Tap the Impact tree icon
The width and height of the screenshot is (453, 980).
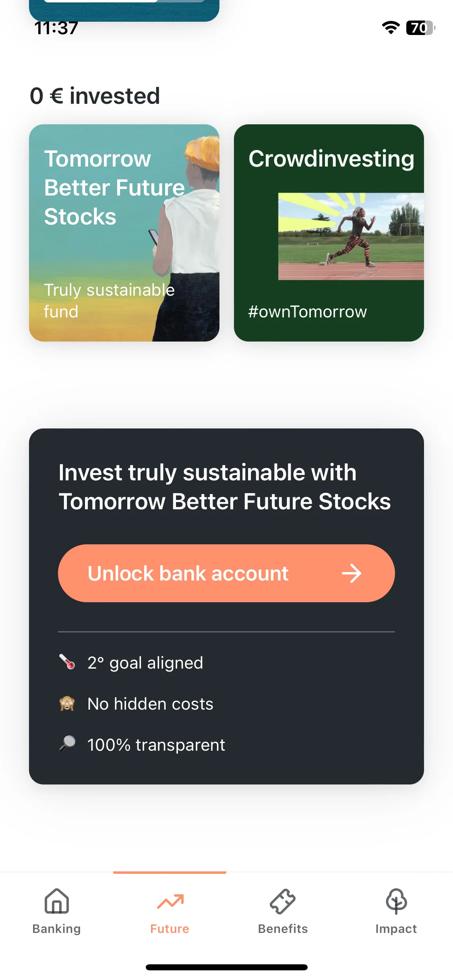click(396, 901)
